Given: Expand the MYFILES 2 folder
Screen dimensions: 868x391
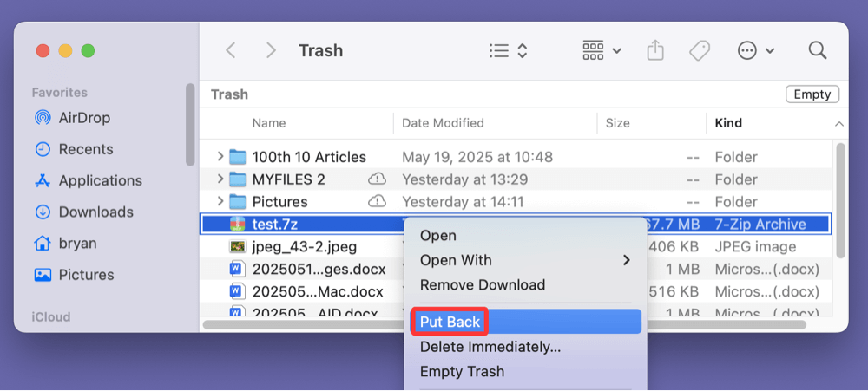Looking at the screenshot, I should (220, 179).
